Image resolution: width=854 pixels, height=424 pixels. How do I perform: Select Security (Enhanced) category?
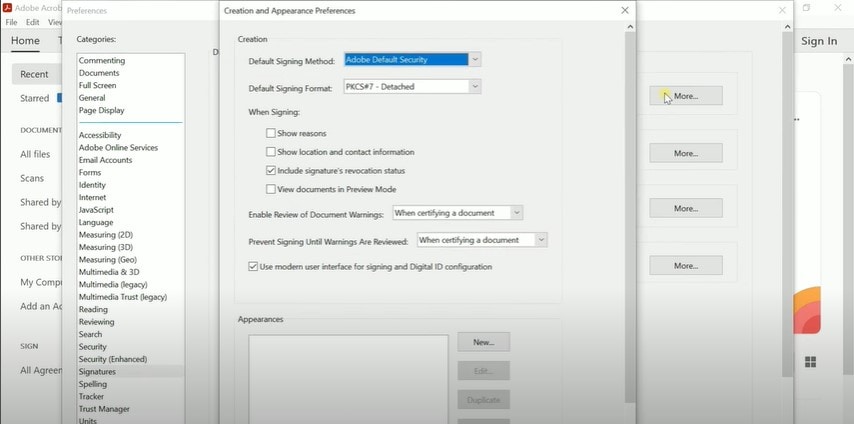point(113,360)
